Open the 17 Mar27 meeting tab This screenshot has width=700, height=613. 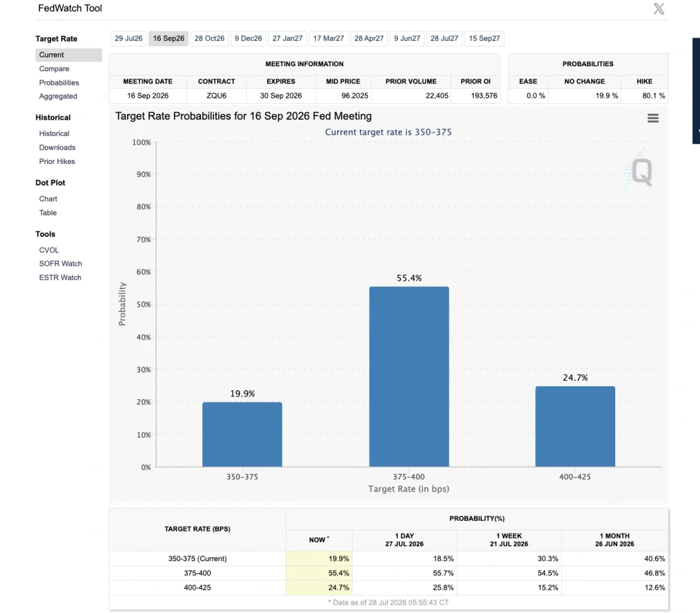click(x=329, y=38)
